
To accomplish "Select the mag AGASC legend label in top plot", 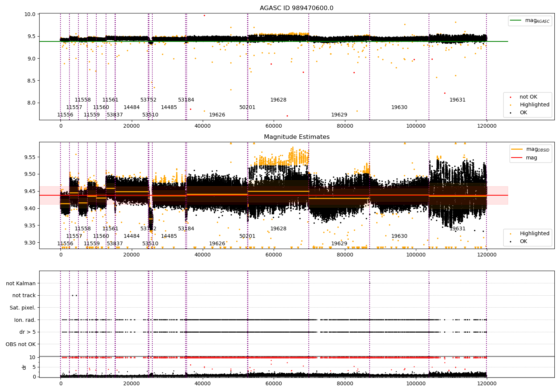I will tap(537, 21).
